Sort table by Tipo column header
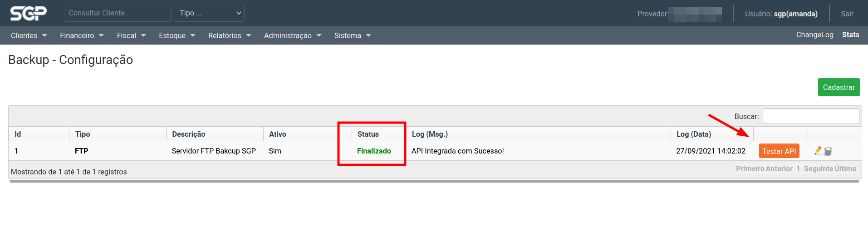This screenshot has height=228, width=868. (83, 134)
